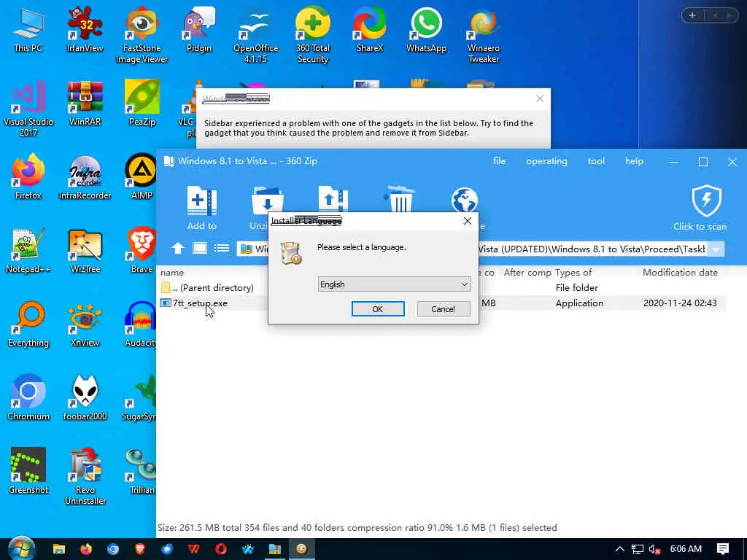Open the operating menu in 360 Zip
The height and width of the screenshot is (560, 747).
pos(546,161)
